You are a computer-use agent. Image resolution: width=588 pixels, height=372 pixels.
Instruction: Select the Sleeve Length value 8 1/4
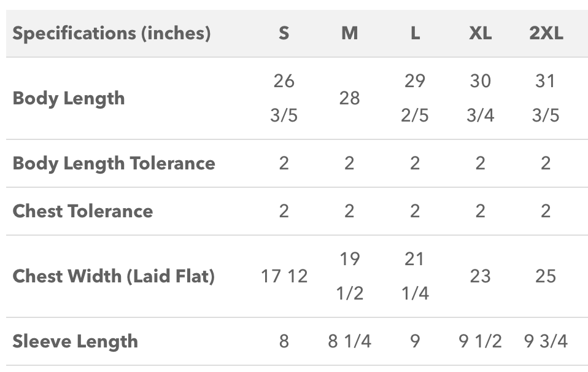[x=349, y=341]
